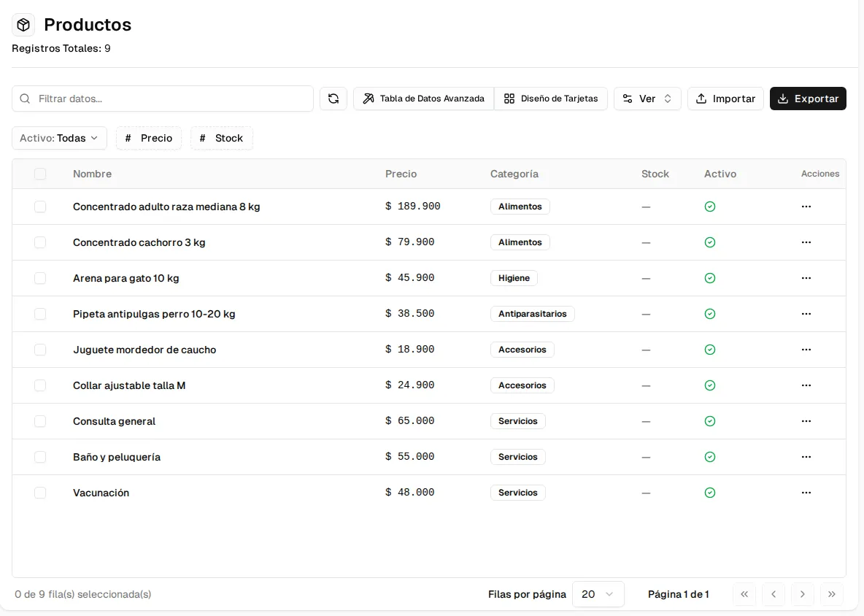Click the Antiparasitarios category badge
The image size is (864, 616).
pyautogui.click(x=532, y=314)
